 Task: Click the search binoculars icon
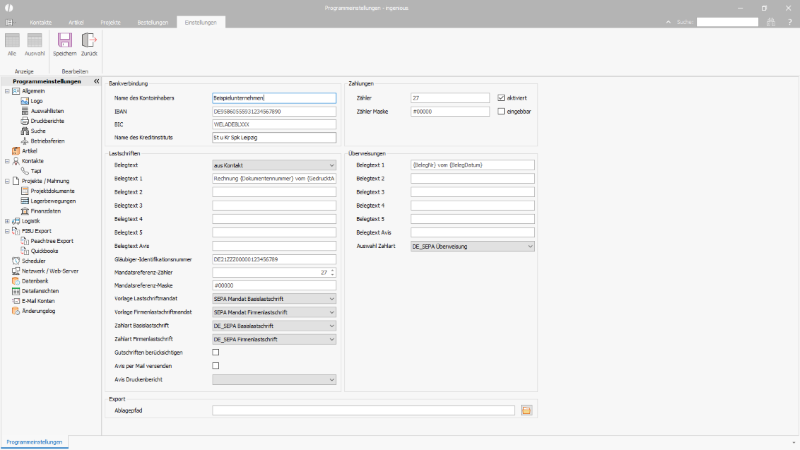pyautogui.click(x=770, y=22)
